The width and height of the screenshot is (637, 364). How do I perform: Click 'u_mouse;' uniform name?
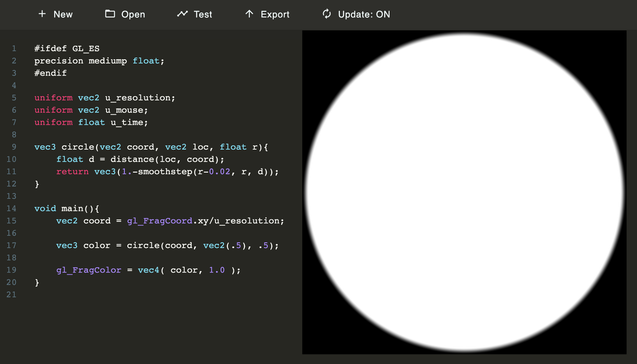point(127,110)
